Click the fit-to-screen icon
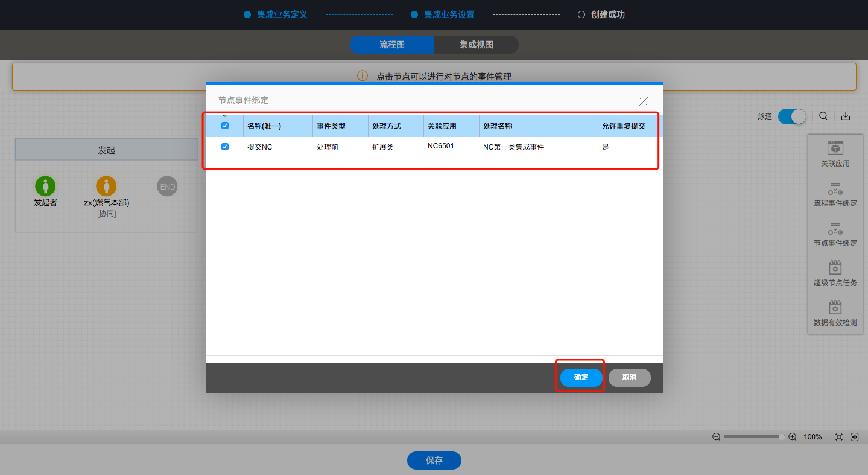868x475 pixels. coord(838,437)
